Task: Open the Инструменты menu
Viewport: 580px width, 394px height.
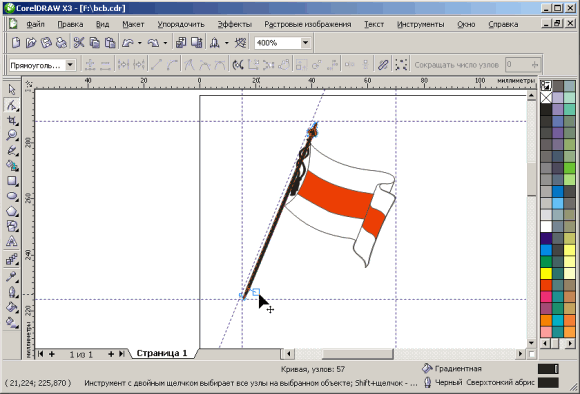Action: click(421, 24)
